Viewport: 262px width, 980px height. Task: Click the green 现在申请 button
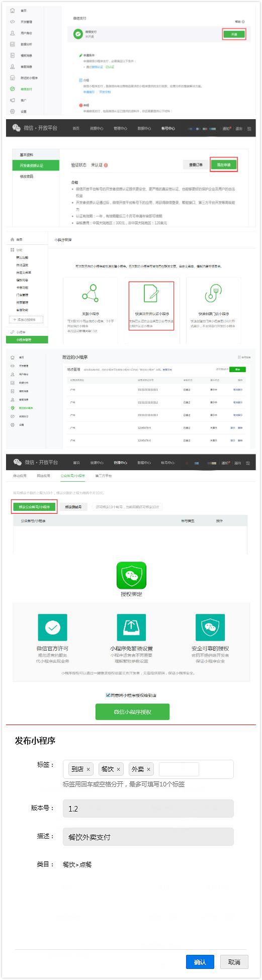224,164
